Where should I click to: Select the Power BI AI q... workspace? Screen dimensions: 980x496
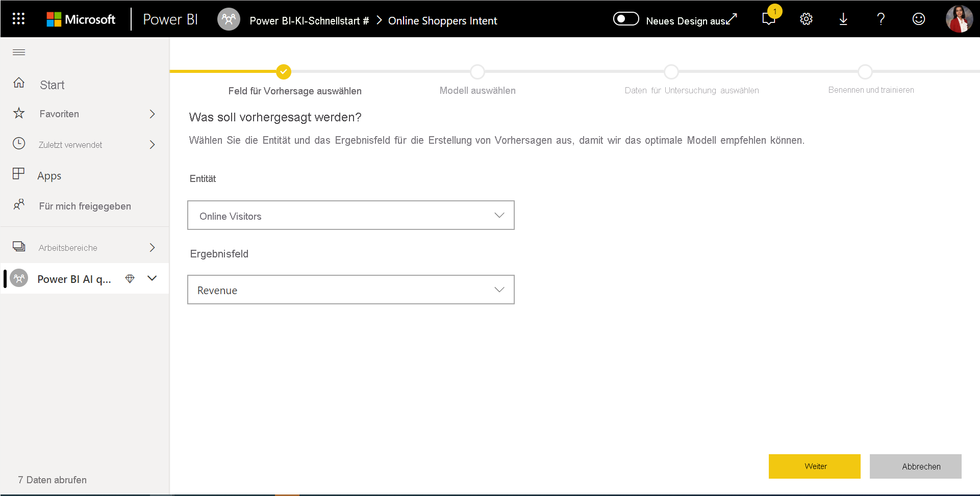pyautogui.click(x=74, y=279)
